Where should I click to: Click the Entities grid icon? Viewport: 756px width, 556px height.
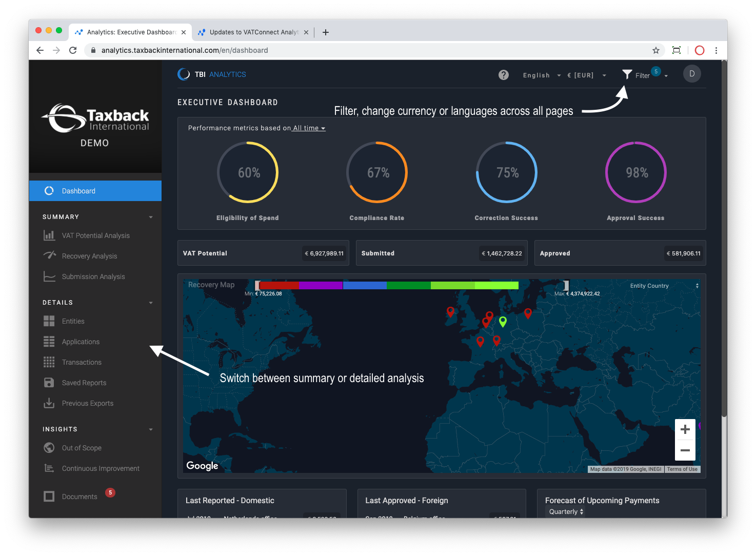point(49,321)
